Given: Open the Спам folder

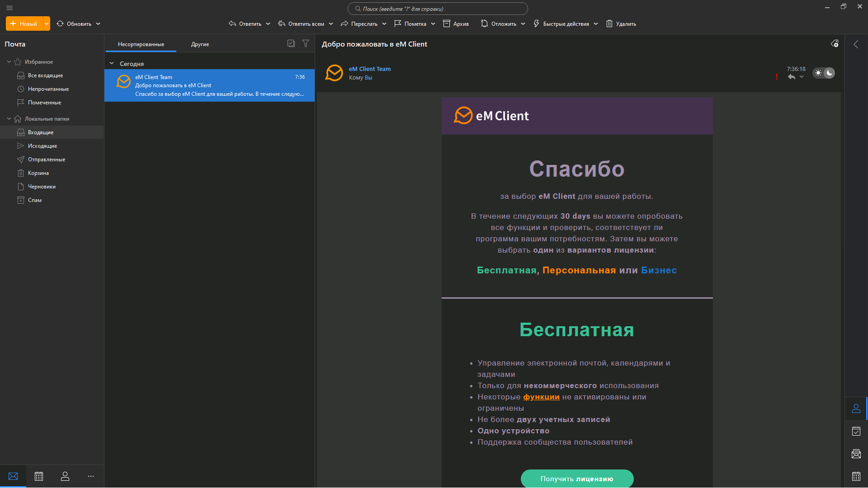Looking at the screenshot, I should [x=35, y=200].
